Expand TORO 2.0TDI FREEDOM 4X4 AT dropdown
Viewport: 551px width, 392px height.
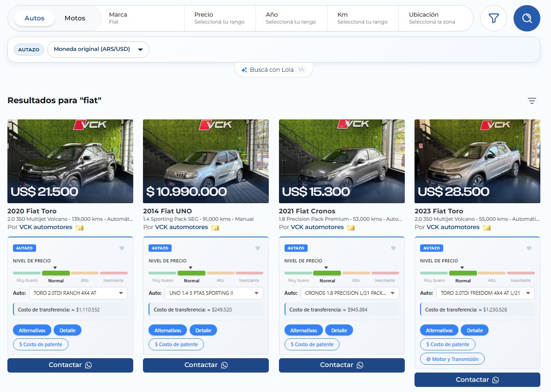pos(485,293)
